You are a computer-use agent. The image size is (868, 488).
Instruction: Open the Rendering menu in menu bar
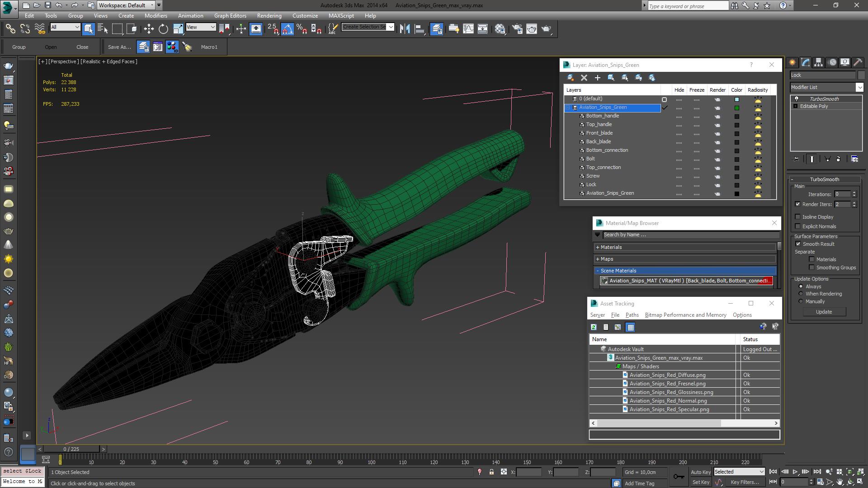coord(269,15)
